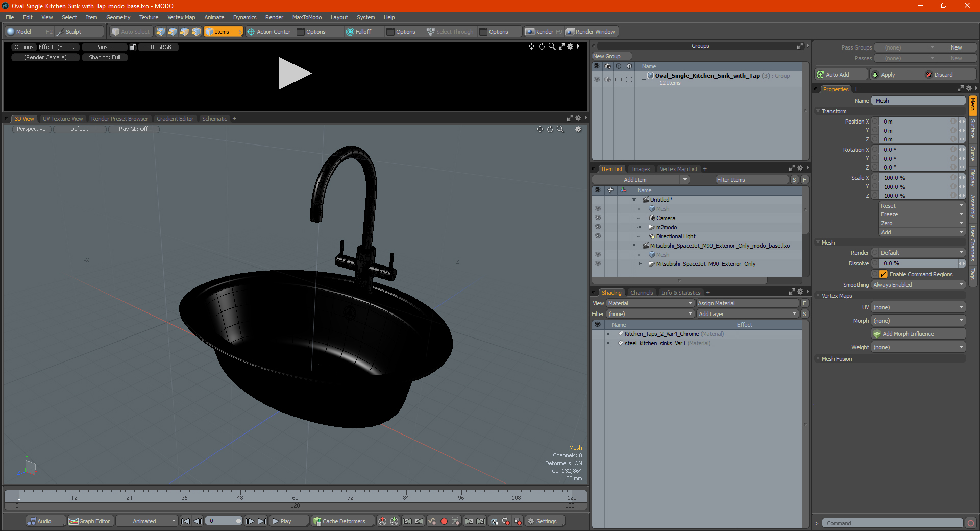Open the Add Layer dropdown
This screenshot has width=980, height=531.
[747, 314]
